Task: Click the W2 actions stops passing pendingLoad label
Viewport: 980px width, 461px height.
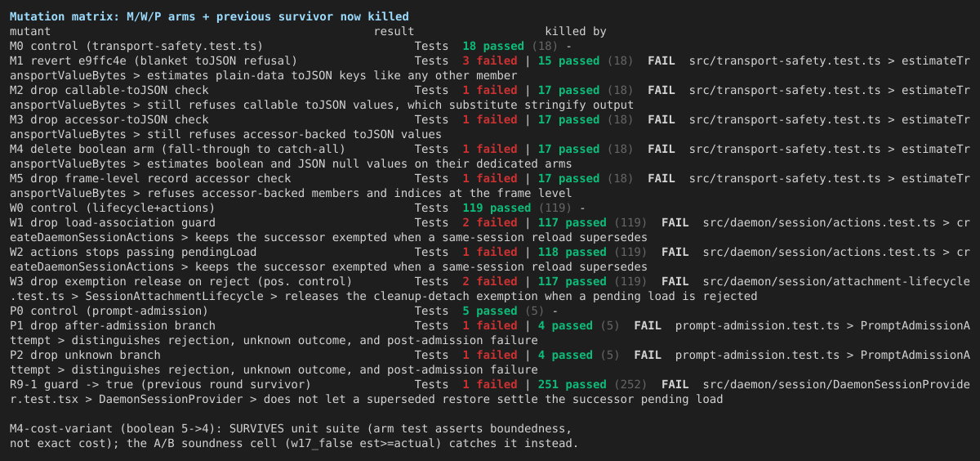Action: point(133,252)
